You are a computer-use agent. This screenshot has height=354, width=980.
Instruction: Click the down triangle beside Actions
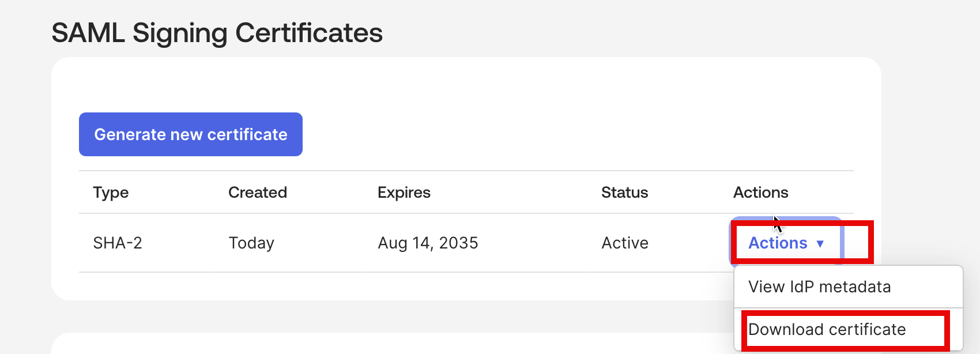pos(820,244)
